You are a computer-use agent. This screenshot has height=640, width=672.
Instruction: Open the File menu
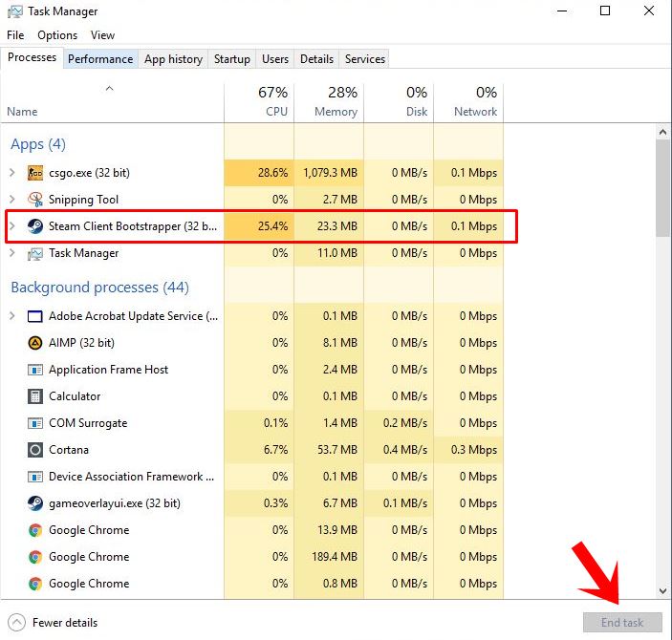click(15, 35)
